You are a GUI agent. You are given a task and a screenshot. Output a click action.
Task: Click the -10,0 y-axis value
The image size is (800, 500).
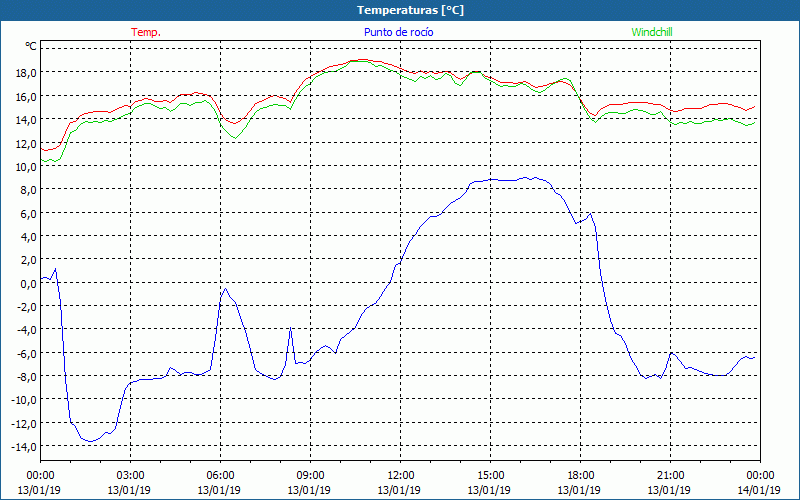point(25,401)
